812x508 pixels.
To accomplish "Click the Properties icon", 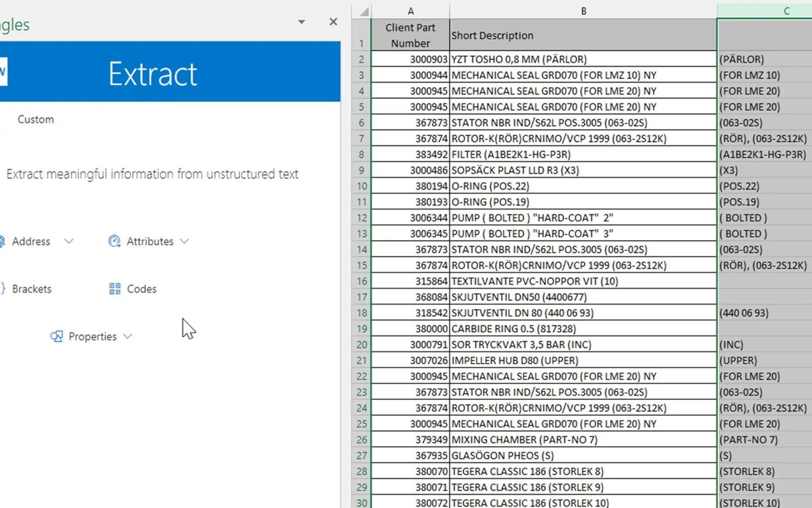I will (x=56, y=336).
